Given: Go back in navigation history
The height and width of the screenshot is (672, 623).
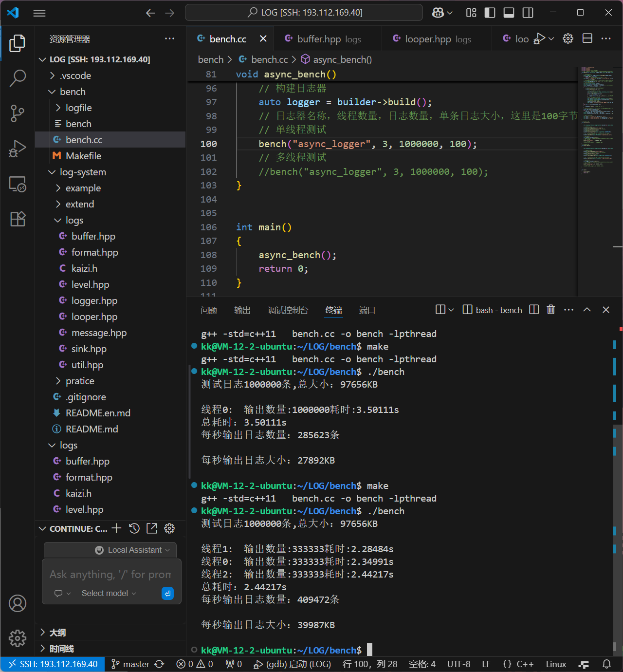Looking at the screenshot, I should tap(151, 13).
